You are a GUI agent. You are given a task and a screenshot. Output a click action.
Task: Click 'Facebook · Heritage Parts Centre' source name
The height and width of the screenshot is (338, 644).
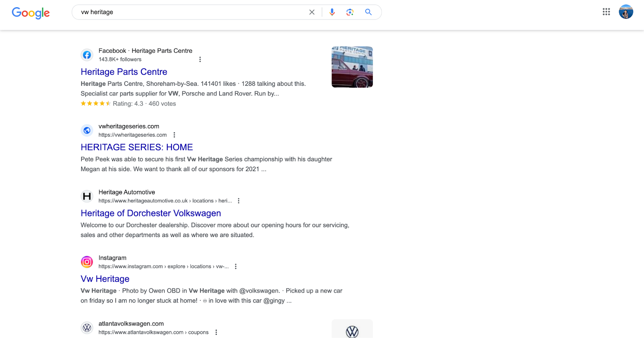coord(145,51)
